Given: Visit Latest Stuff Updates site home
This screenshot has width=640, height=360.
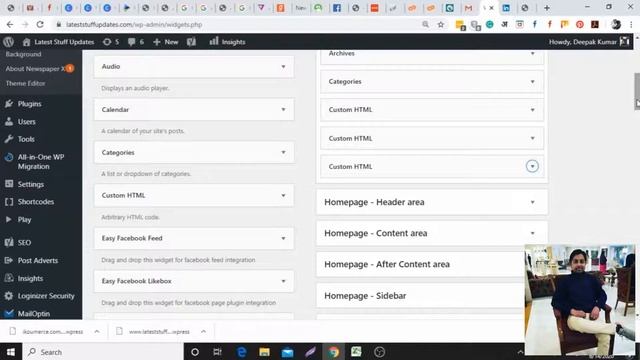Looking at the screenshot, I should [58, 42].
